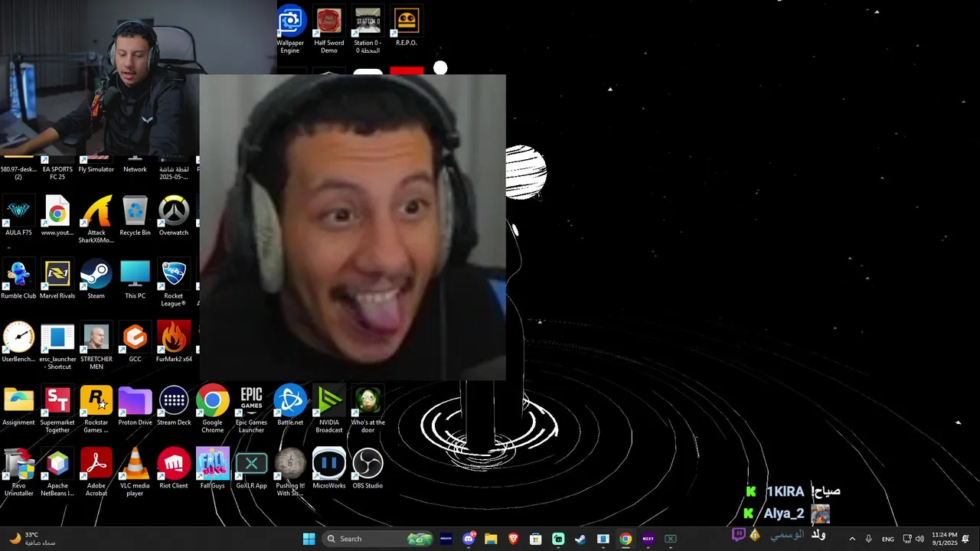Open VLC media player shortcut
This screenshot has width=980, height=551.
click(x=135, y=473)
